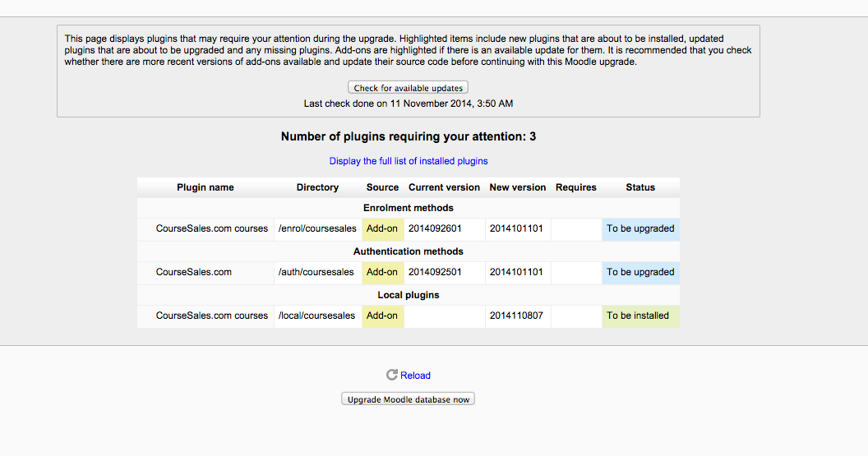Image resolution: width=868 pixels, height=456 pixels.
Task: Click the Reload circular arrow icon
Action: 392,375
